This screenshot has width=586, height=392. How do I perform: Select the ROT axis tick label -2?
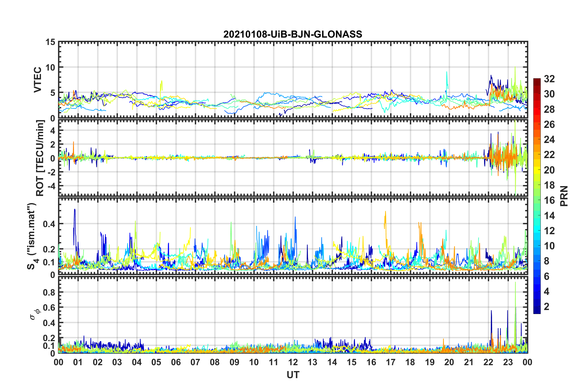(51, 172)
